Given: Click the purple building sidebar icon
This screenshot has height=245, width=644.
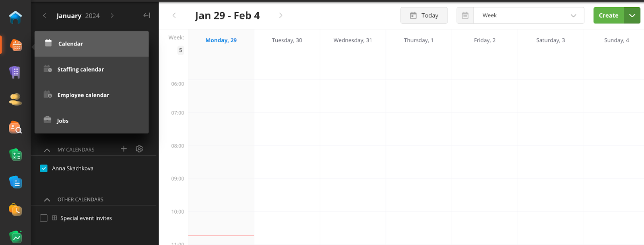Looking at the screenshot, I should pos(15,72).
